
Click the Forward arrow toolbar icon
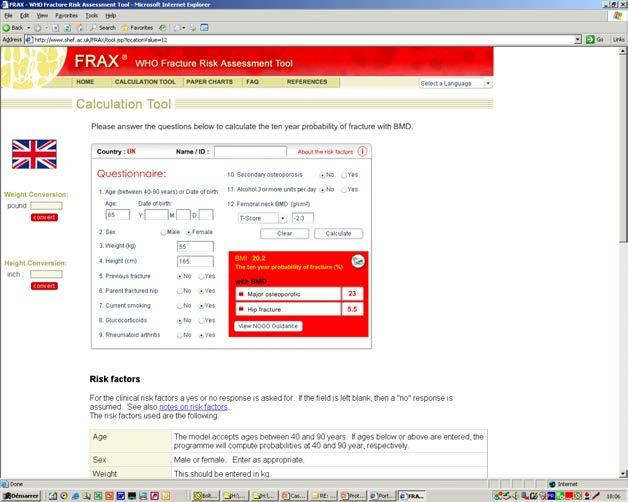pos(38,28)
